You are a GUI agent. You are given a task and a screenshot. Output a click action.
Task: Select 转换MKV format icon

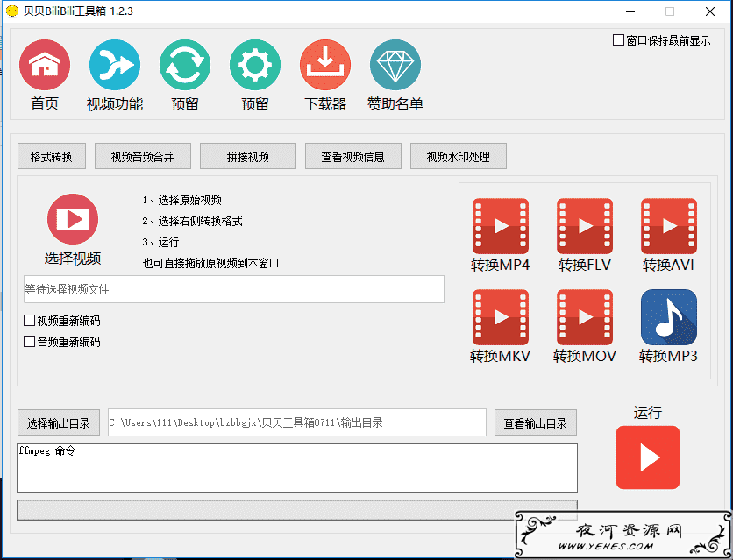[x=500, y=317]
